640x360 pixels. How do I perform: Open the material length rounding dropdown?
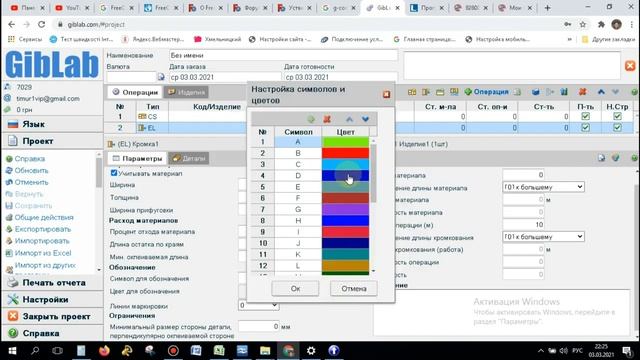543,187
